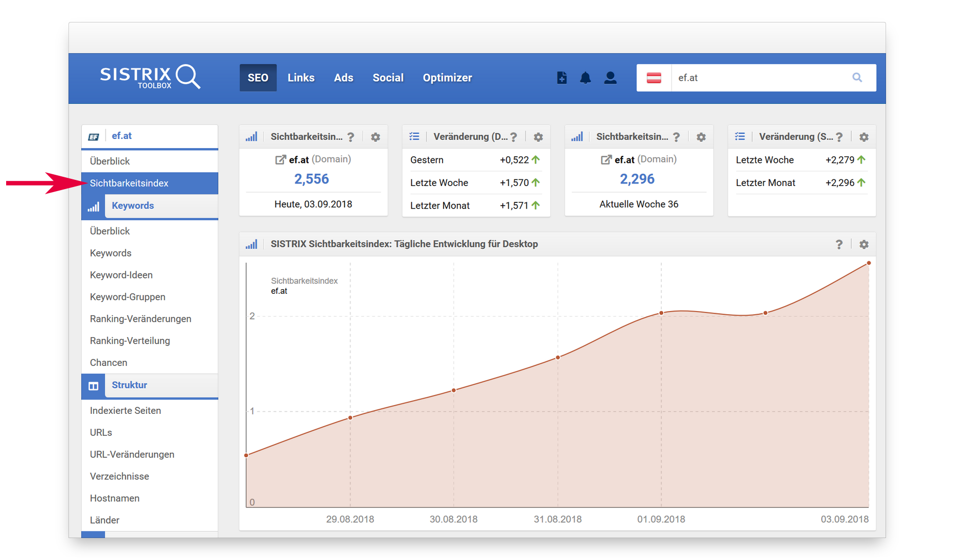This screenshot has height=560, width=954.
Task: Click the notification bell icon
Action: [585, 78]
